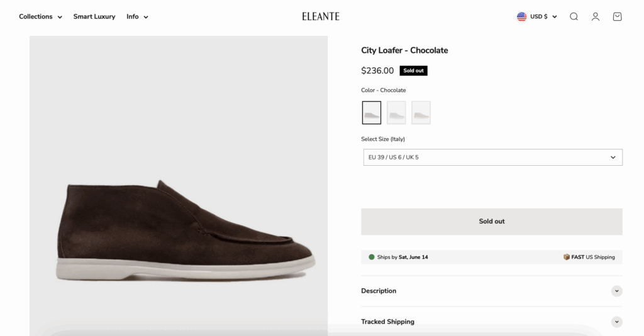Screen dimensions: 644x336
Task: Choose the third color variant swatch
Action: (x=421, y=113)
